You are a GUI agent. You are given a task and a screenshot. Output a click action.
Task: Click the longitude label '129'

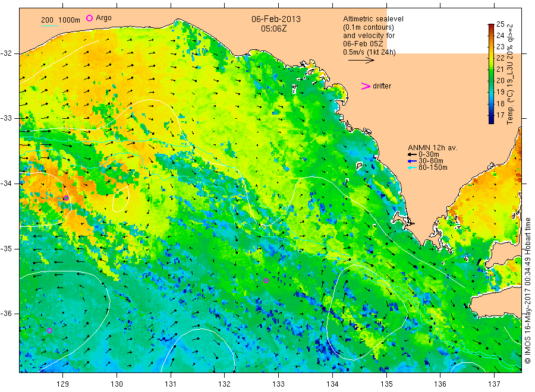(x=63, y=384)
